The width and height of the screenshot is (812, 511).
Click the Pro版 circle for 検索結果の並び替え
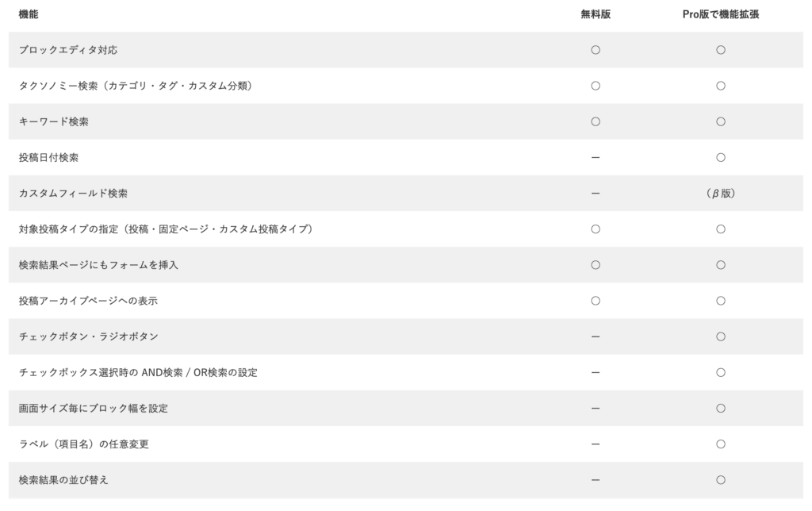click(721, 479)
